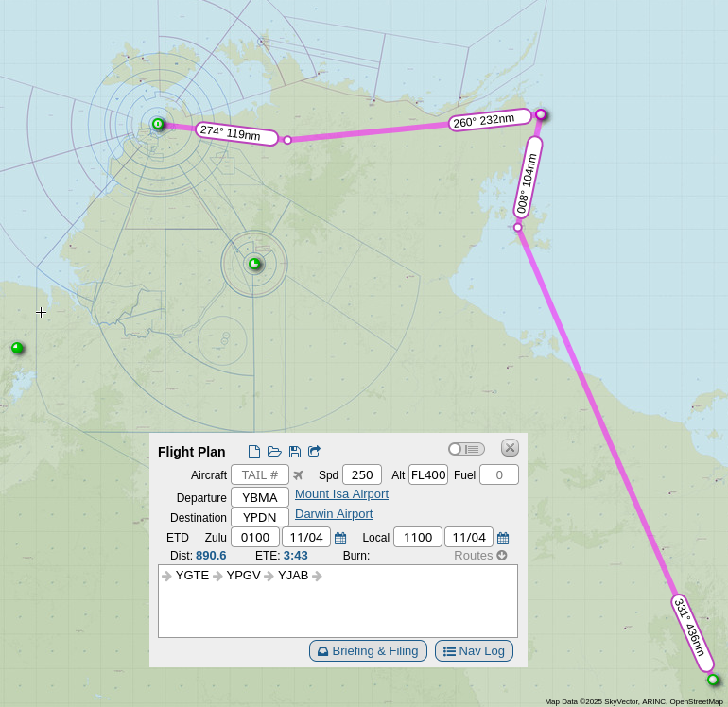Click the share flight plan icon
Viewport: 728px width, 707px height.
[x=315, y=452]
